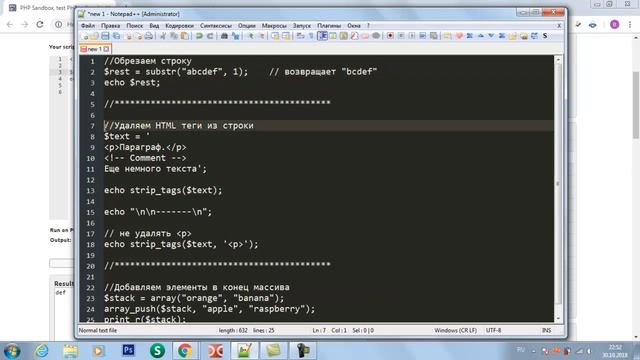Image resolution: width=640 pixels, height=360 pixels.
Task: Save the document with the floppy disk icon
Action: 105,36
